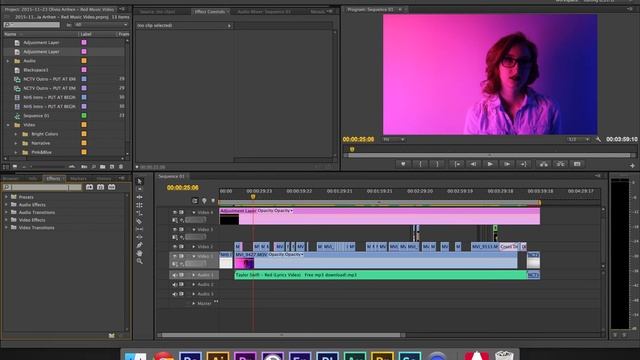Mute the Audio 3 track speaker
Viewport: 640px width, 360px height.
175,294
